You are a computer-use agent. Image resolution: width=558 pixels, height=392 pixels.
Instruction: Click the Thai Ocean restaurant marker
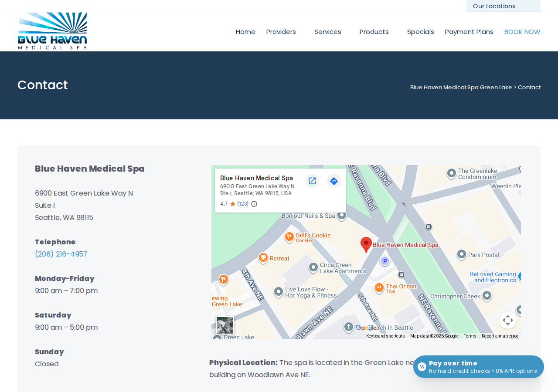[x=379, y=287]
